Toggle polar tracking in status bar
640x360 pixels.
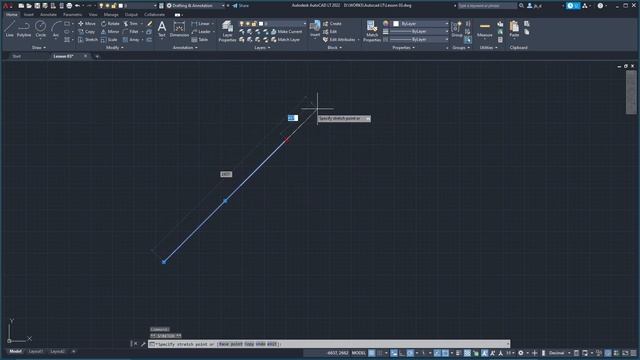click(410, 353)
